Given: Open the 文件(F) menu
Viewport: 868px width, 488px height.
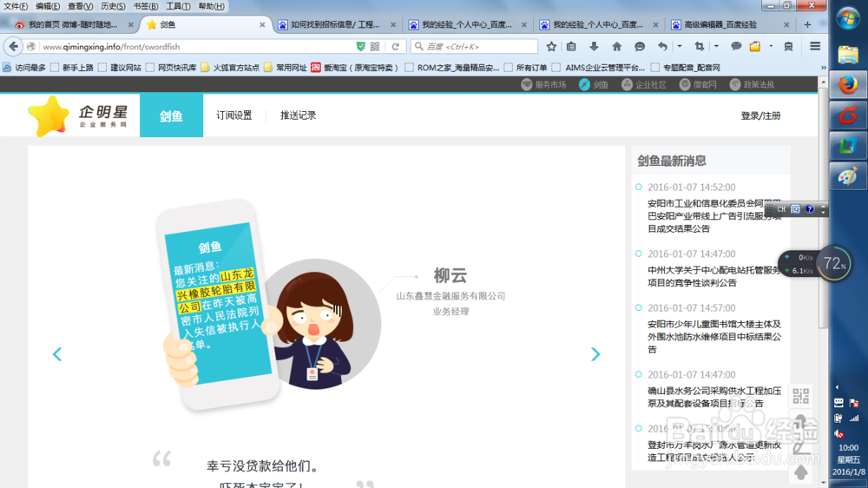Looking at the screenshot, I should click(x=16, y=6).
